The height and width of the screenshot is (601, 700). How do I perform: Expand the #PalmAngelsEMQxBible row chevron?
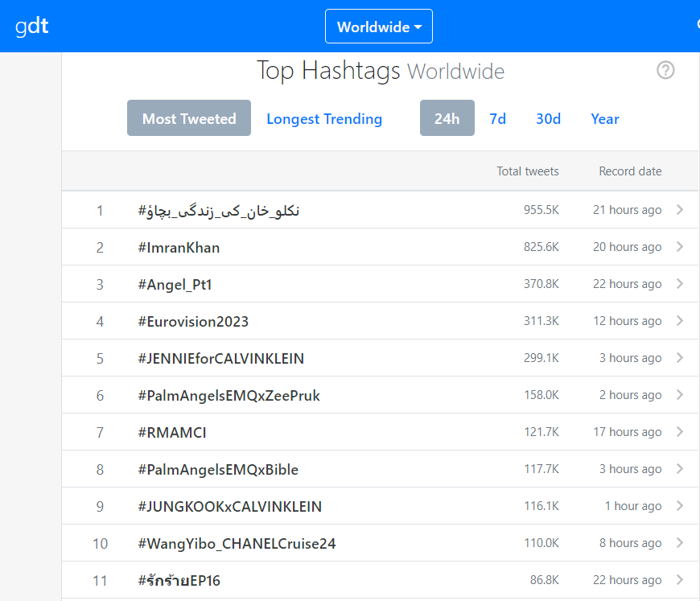(679, 469)
